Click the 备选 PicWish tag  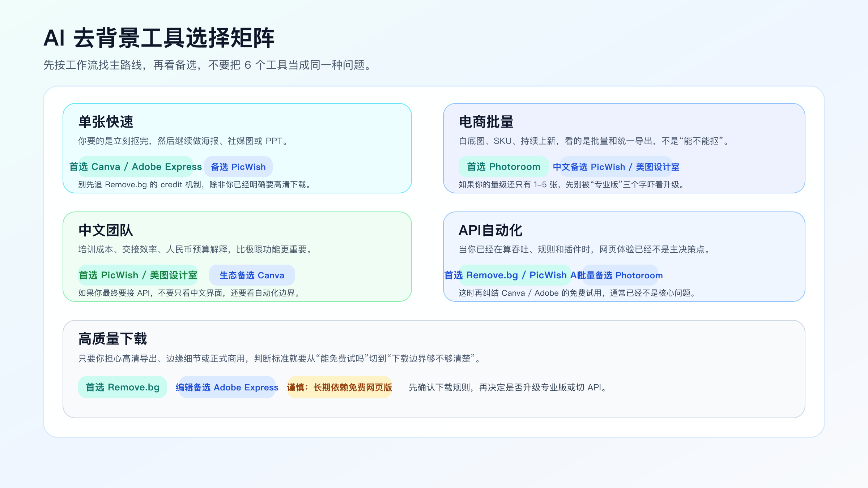(x=238, y=167)
